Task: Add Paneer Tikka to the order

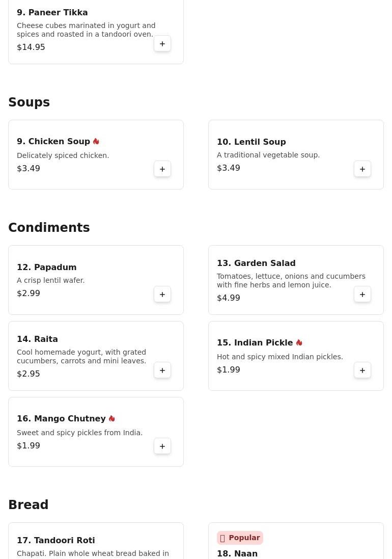Action: (162, 44)
